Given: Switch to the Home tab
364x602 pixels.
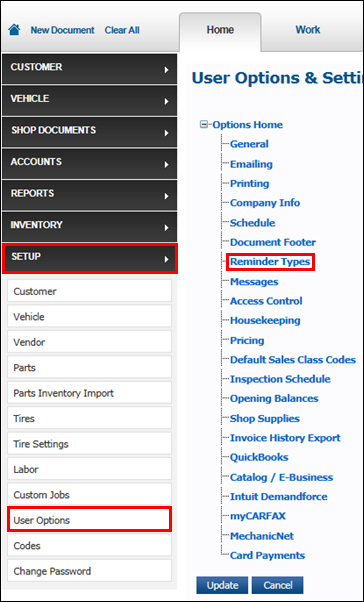Looking at the screenshot, I should (220, 31).
